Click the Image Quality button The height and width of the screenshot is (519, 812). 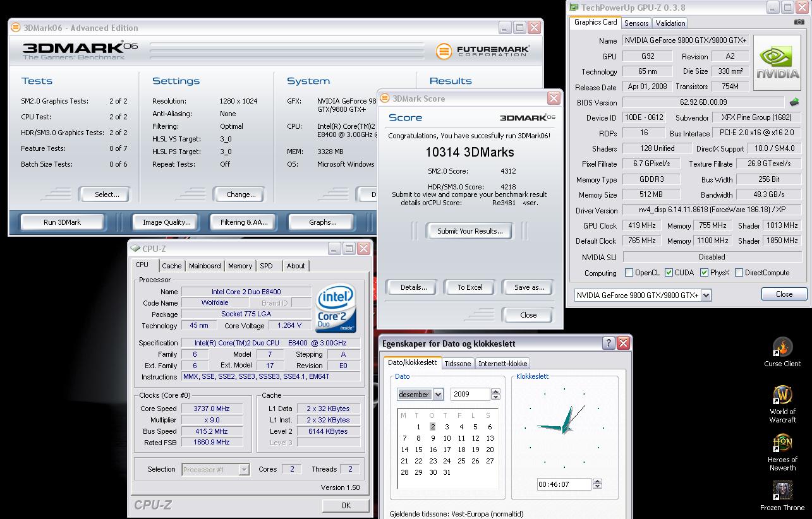pos(166,222)
